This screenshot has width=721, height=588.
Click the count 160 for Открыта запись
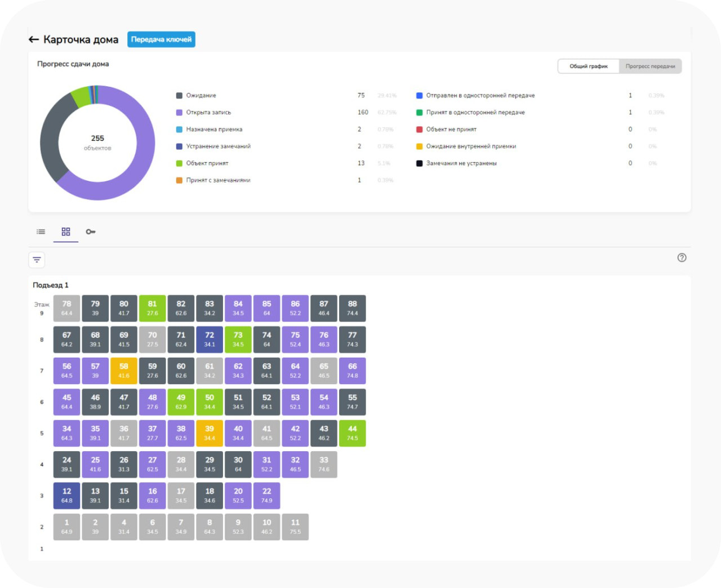coord(363,113)
